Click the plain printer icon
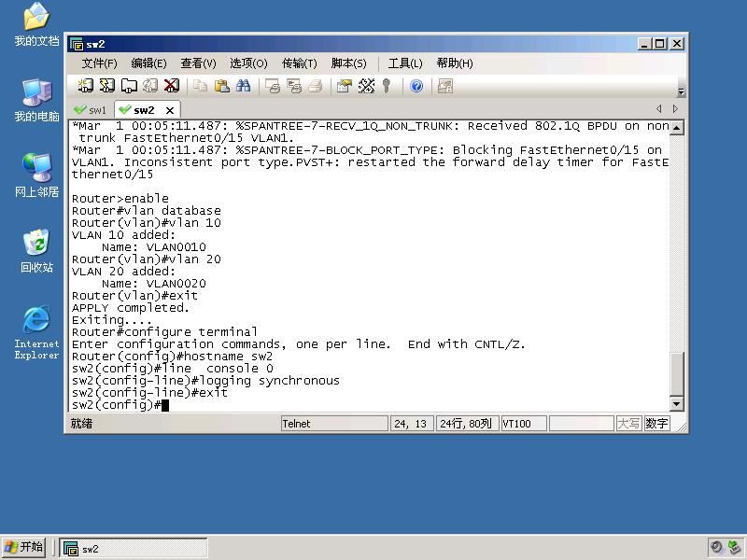The width and height of the screenshot is (747, 560). pyautogui.click(x=315, y=86)
